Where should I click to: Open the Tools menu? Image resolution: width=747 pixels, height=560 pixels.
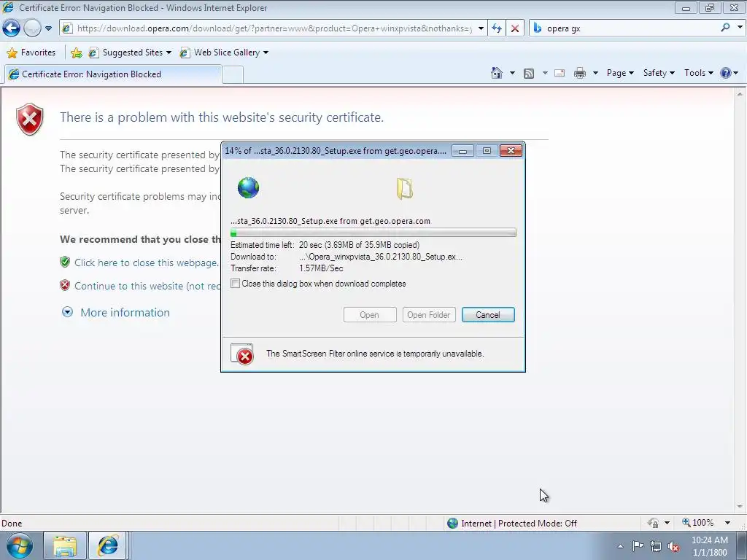click(698, 73)
